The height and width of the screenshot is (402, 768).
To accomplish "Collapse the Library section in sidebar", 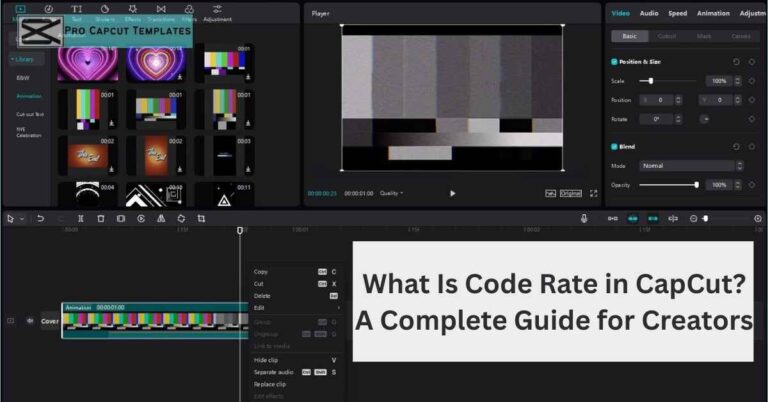I will tap(22, 59).
